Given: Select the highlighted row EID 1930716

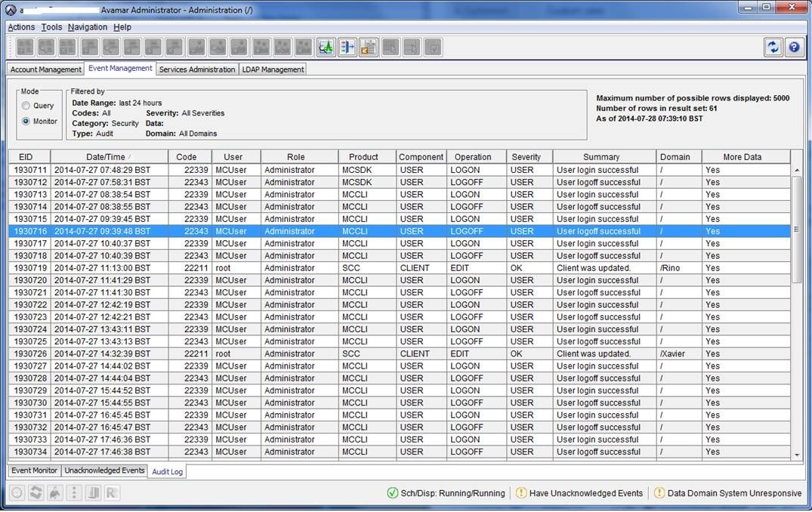Looking at the screenshot, I should coord(400,231).
